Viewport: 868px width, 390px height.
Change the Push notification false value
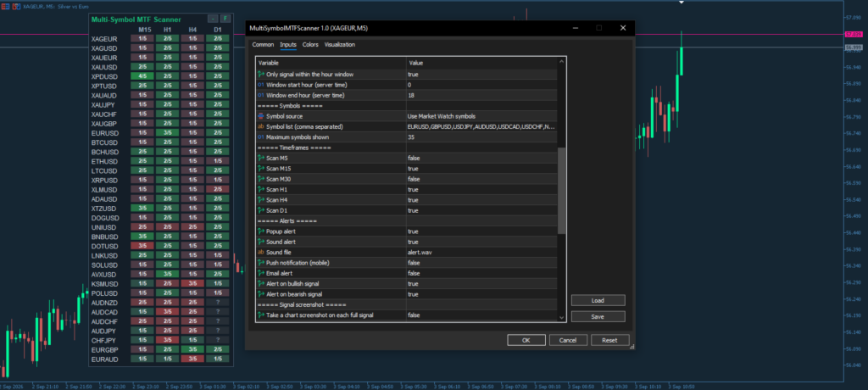(481, 263)
